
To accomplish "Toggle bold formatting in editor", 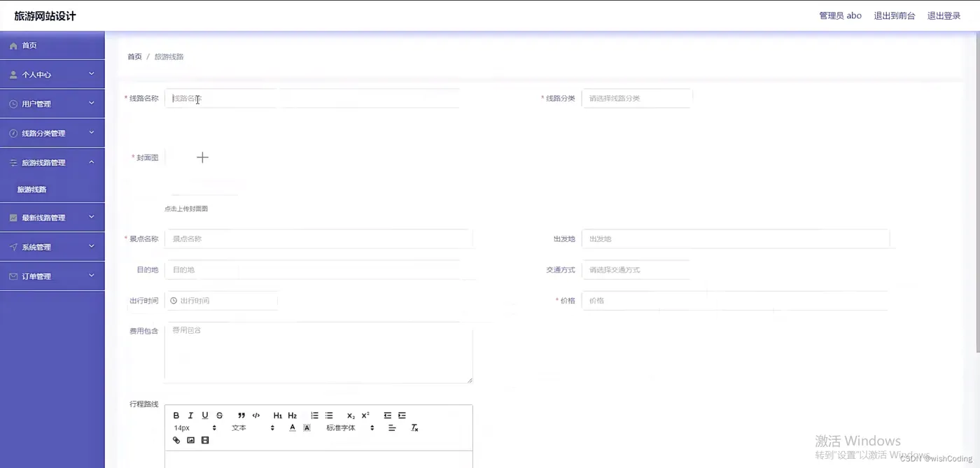I will click(176, 416).
